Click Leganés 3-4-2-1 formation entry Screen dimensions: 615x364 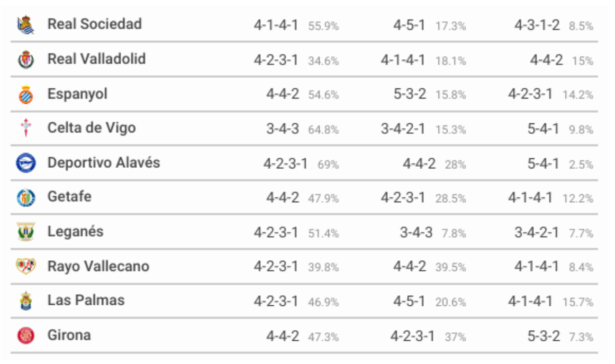(537, 233)
